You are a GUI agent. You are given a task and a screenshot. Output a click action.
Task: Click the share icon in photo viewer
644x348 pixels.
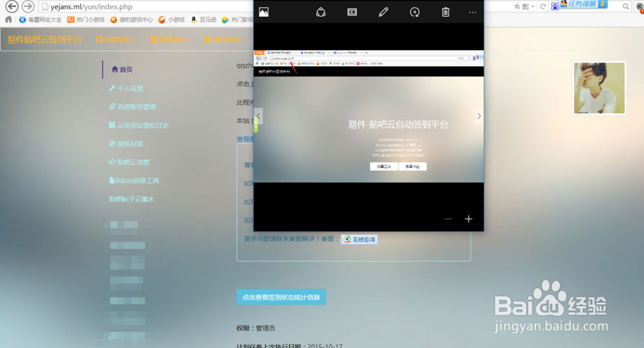coord(321,12)
